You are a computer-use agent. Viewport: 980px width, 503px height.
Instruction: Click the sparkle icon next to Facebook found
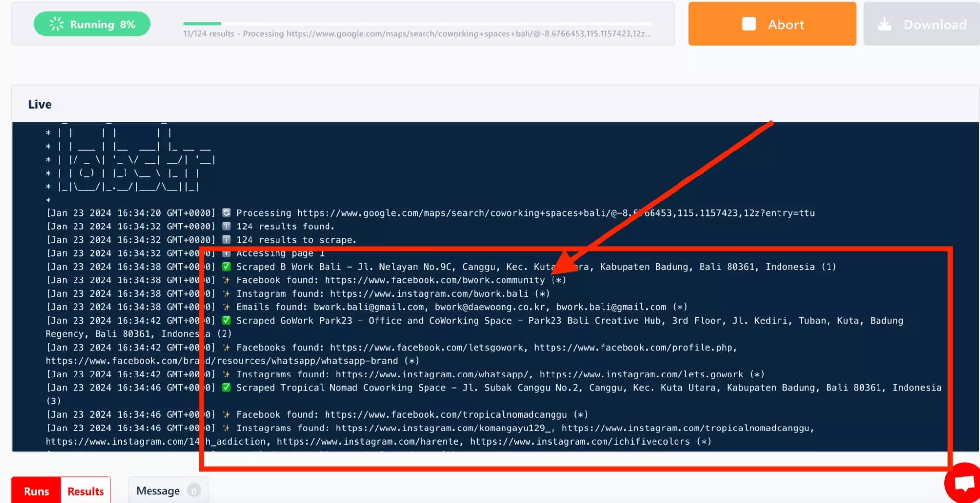pyautogui.click(x=226, y=280)
